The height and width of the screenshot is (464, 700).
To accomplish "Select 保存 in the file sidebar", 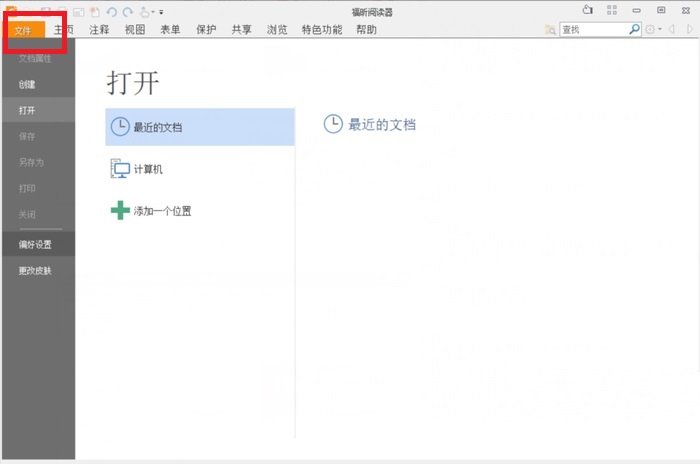I will tap(38, 136).
